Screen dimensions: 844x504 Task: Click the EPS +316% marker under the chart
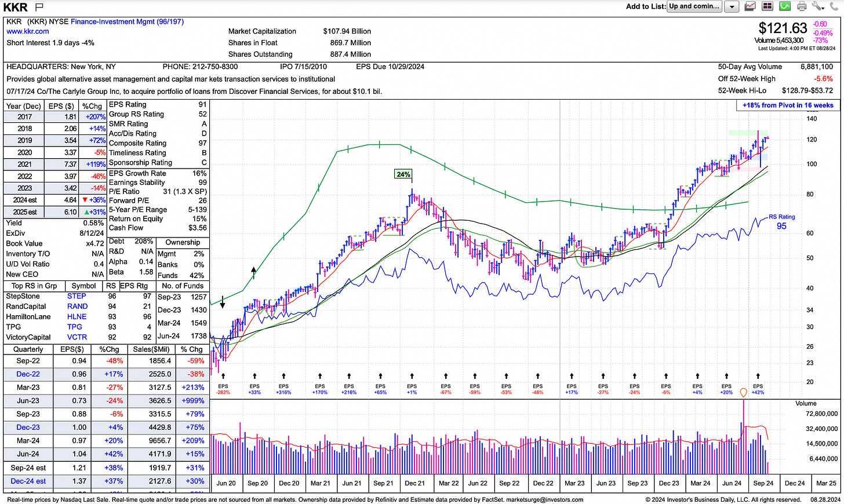[283, 389]
